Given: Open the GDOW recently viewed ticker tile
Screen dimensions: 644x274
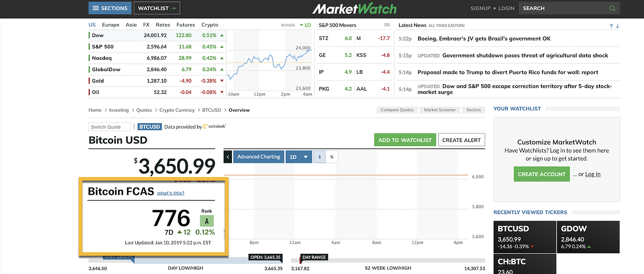Looking at the screenshot, I should (x=588, y=236).
